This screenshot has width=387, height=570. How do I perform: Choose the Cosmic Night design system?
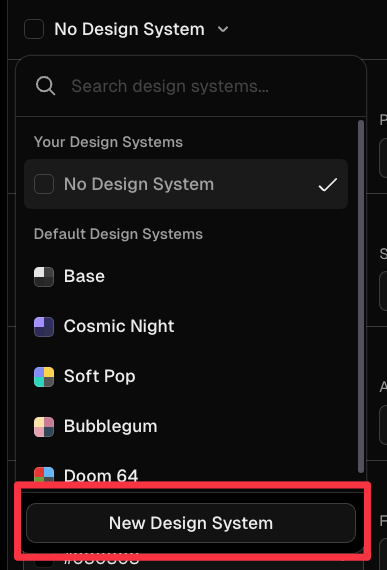point(186,326)
